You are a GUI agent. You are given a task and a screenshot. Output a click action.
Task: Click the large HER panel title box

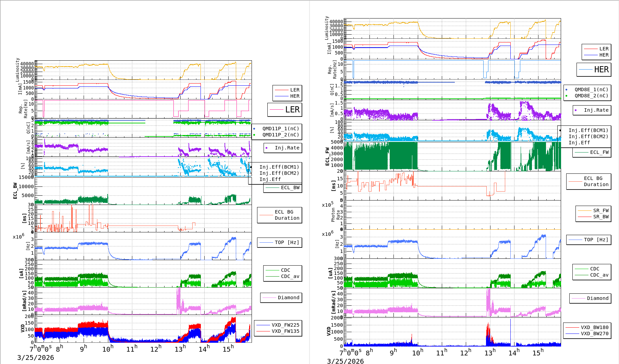(594, 70)
